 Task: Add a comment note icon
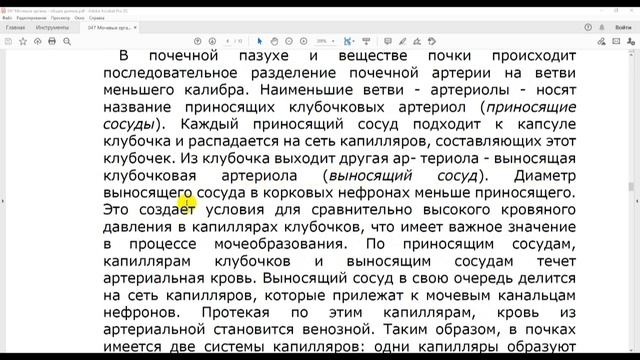click(x=388, y=41)
